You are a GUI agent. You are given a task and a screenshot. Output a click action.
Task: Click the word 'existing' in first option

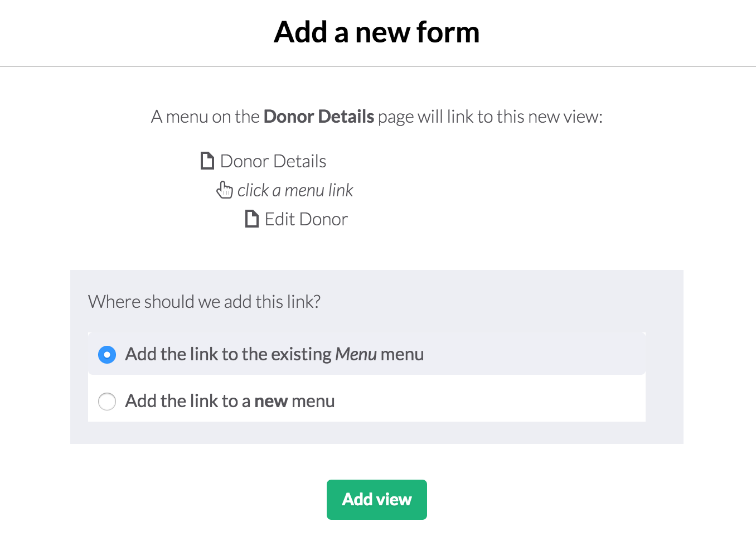coord(302,354)
